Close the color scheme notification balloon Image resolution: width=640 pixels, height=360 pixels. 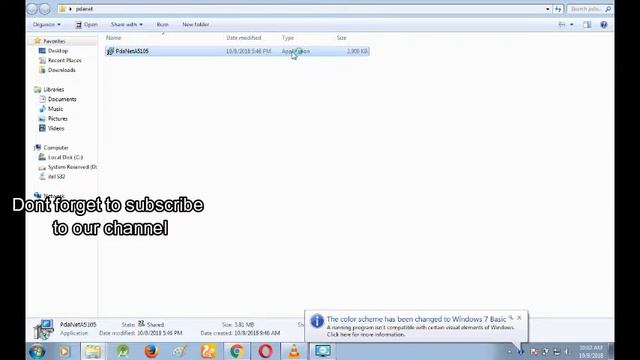tap(519, 317)
